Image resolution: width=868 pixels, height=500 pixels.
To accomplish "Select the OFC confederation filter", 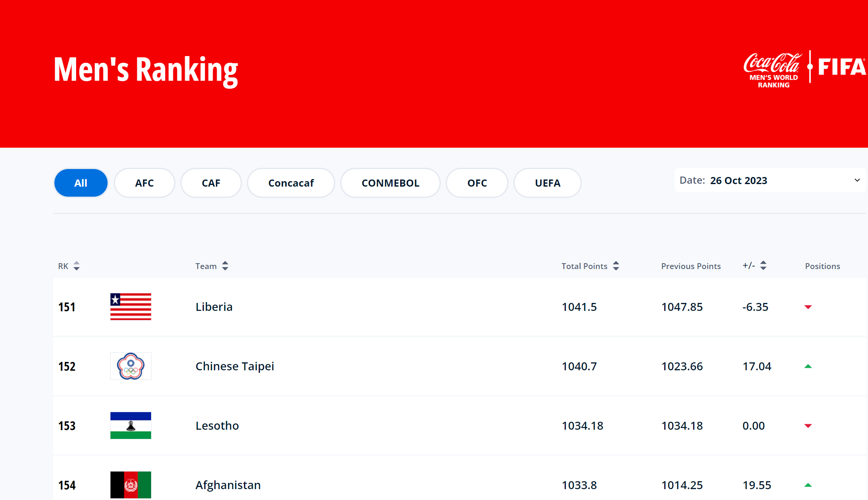I will [x=477, y=183].
